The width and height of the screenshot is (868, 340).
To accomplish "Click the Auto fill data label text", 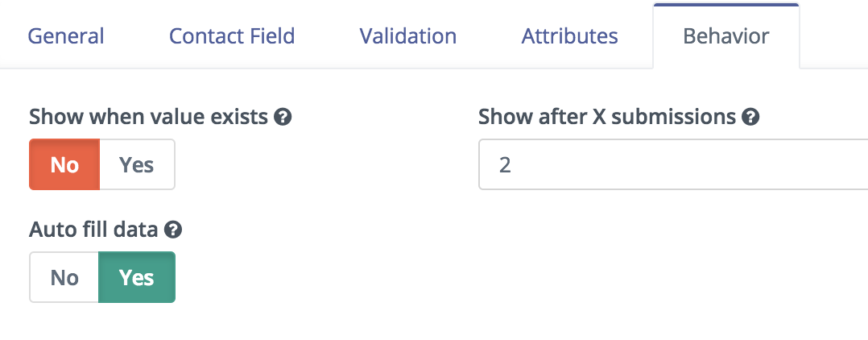I will 93,230.
